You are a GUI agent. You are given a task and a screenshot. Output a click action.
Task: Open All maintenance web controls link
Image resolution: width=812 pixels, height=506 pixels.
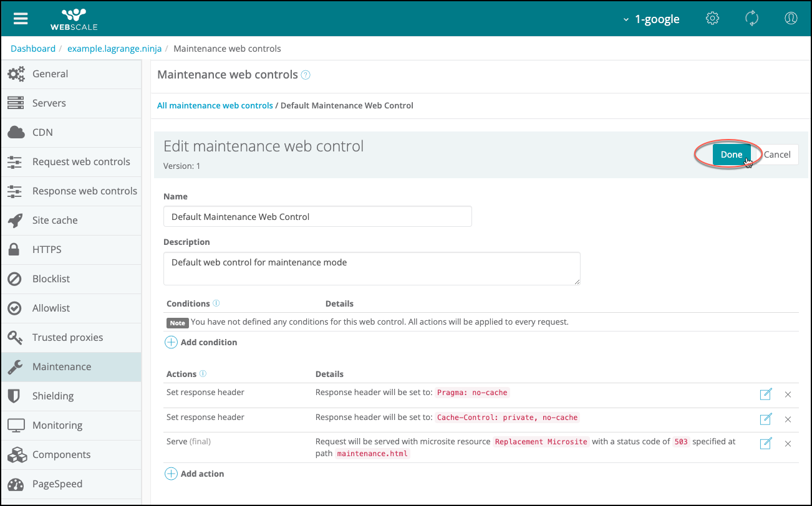point(215,105)
